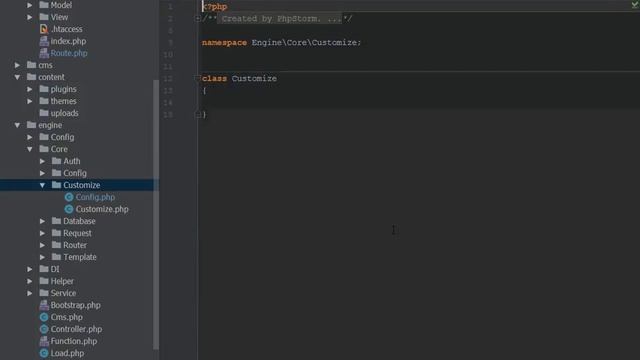
Task: Expand the themes folder arrow
Action: (30, 101)
